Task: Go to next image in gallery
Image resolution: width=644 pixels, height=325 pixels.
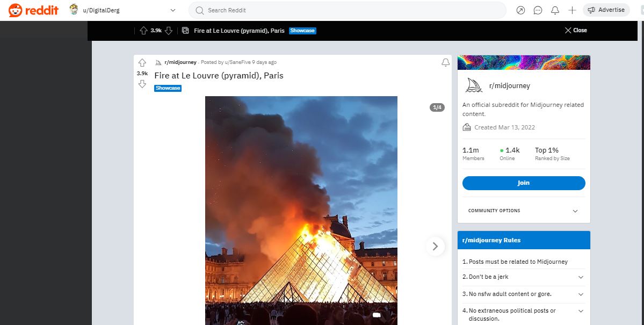Action: [435, 247]
